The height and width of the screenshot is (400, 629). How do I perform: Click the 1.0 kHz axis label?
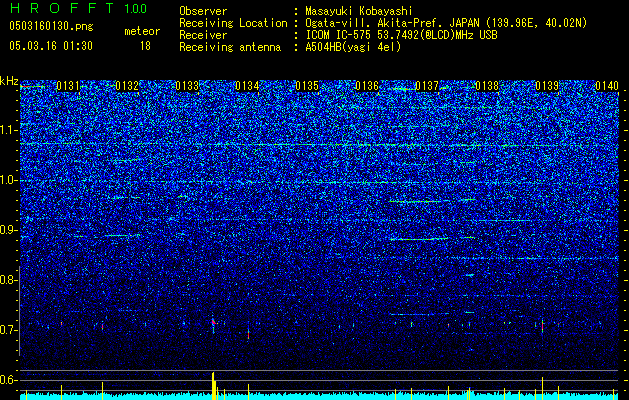tap(9, 180)
